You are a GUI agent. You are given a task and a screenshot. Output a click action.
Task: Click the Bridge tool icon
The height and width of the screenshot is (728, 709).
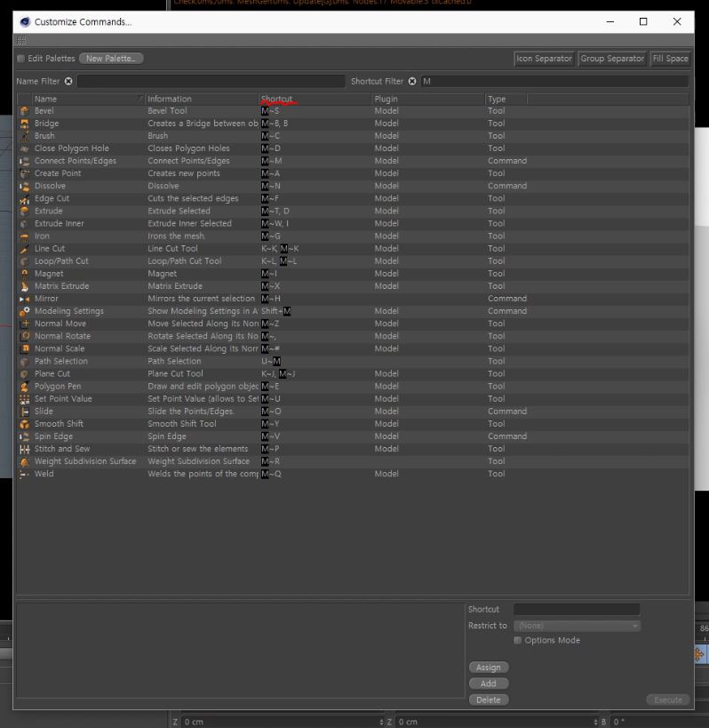25,124
